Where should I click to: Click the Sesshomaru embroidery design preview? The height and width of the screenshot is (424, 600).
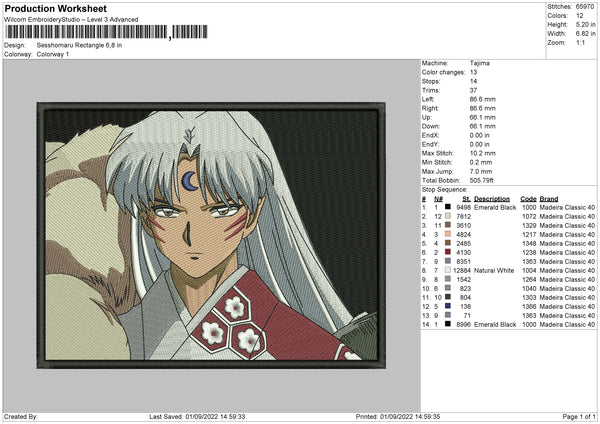211,235
